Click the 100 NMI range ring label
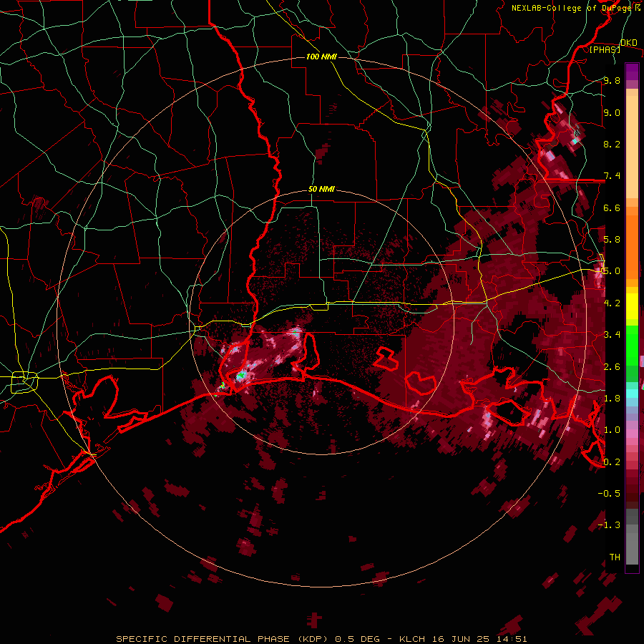This screenshot has width=644, height=644. 321,57
